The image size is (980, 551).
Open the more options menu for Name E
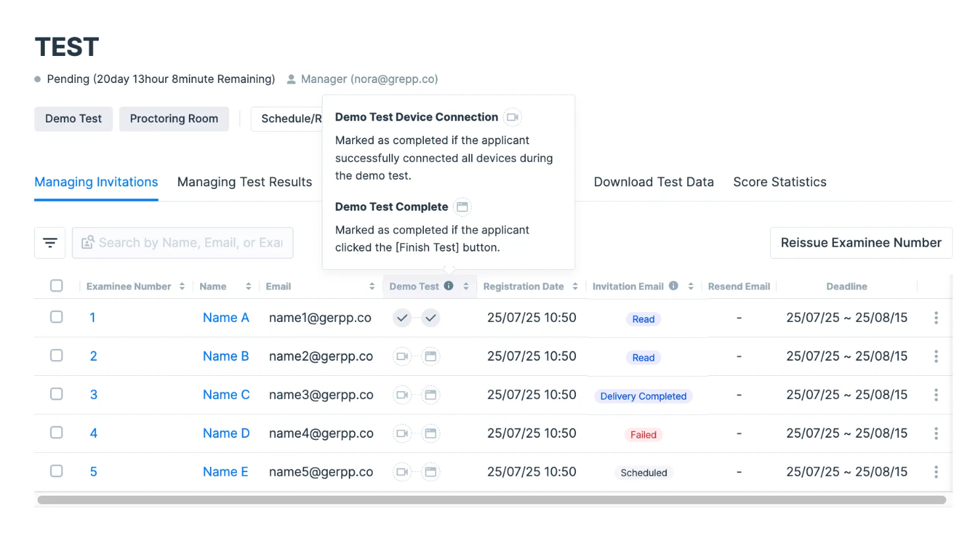[x=936, y=472]
